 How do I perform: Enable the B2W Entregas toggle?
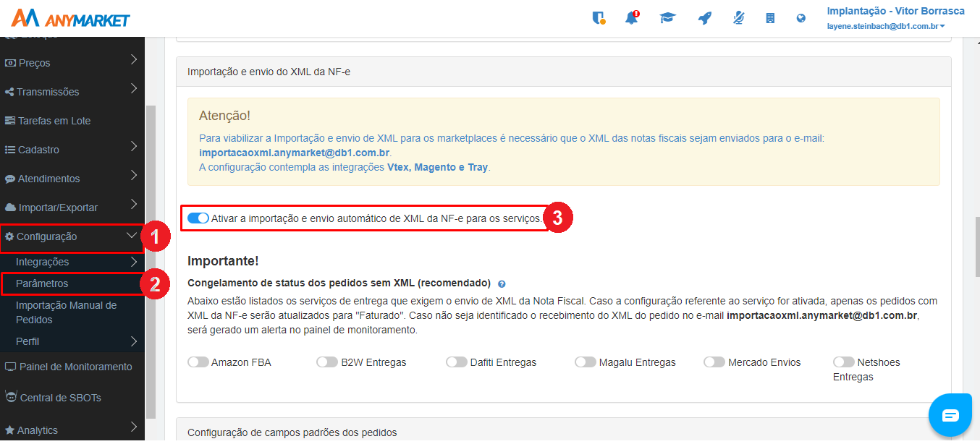pyautogui.click(x=327, y=362)
